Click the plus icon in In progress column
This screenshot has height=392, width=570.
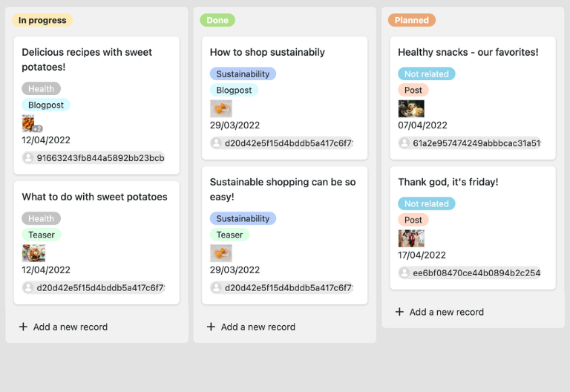[23, 327]
